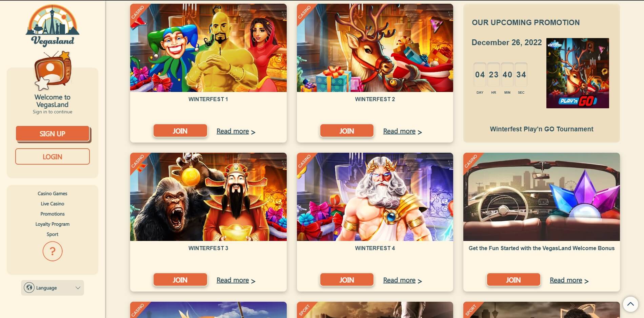Click the globe icon beside Language
Image resolution: width=644 pixels, height=318 pixels.
(29, 288)
